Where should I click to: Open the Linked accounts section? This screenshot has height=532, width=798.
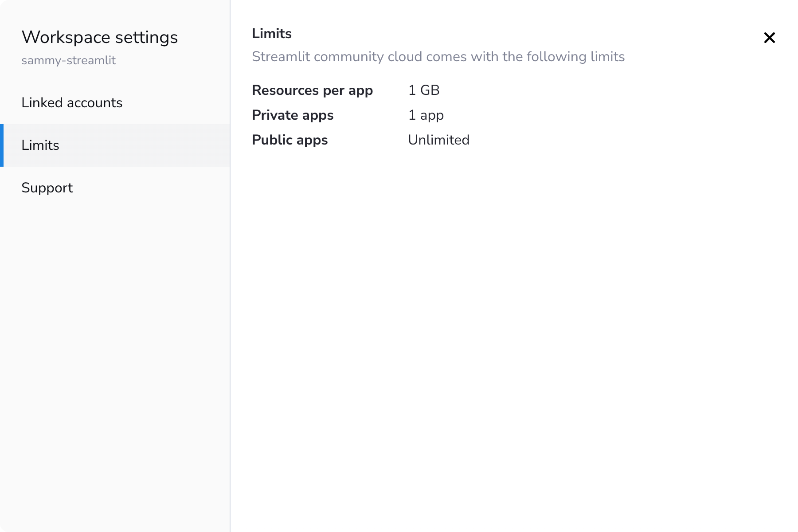tap(115, 103)
